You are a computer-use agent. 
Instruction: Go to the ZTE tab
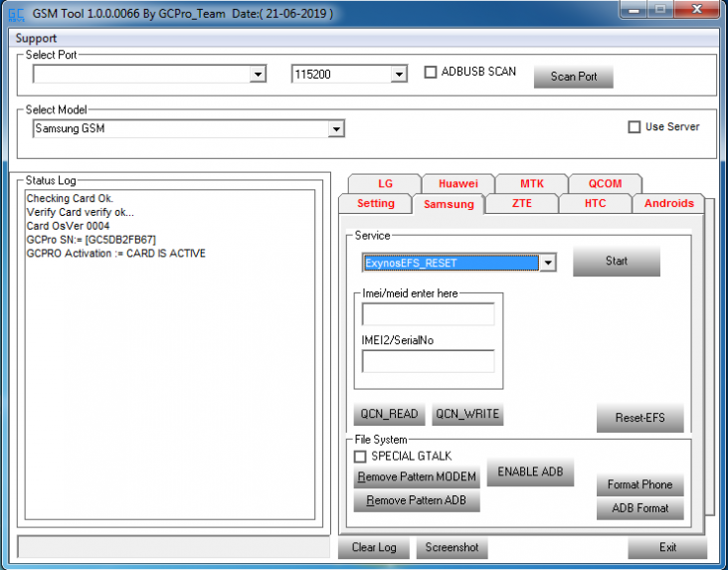522,204
